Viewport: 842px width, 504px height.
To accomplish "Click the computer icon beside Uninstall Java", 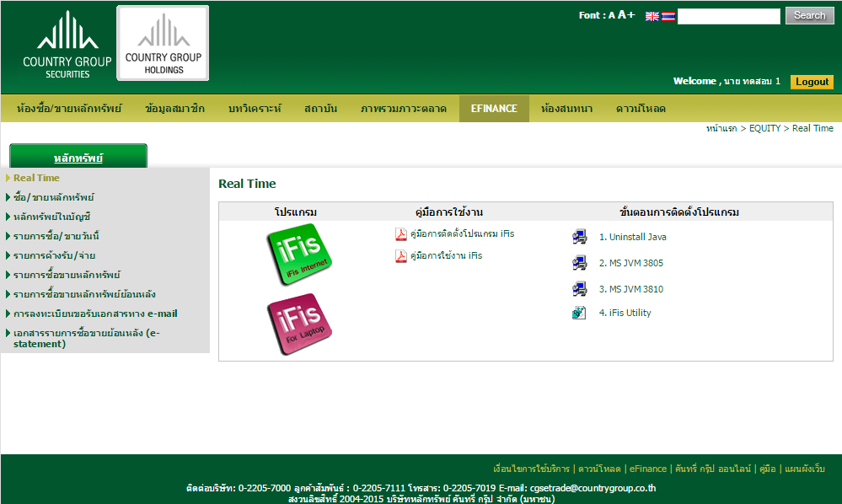I will [x=579, y=237].
